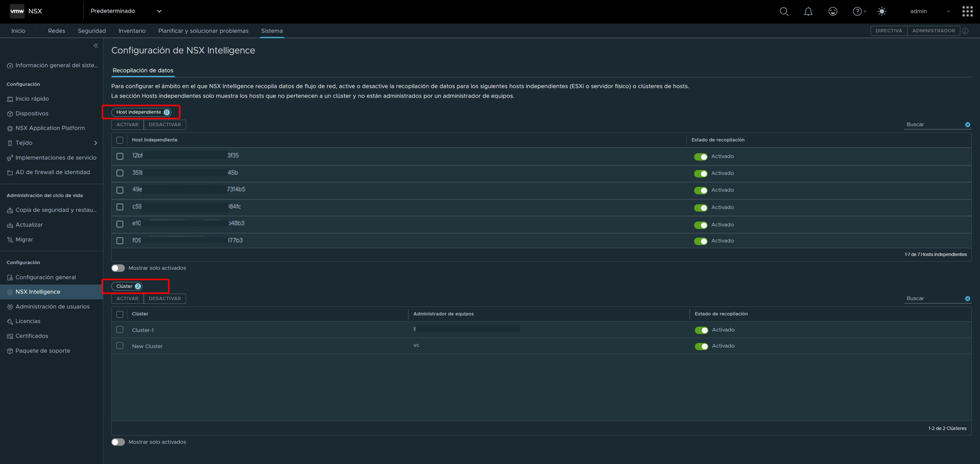The width and height of the screenshot is (980, 464).
Task: Expand the Tejido submenu arrow
Action: 95,143
